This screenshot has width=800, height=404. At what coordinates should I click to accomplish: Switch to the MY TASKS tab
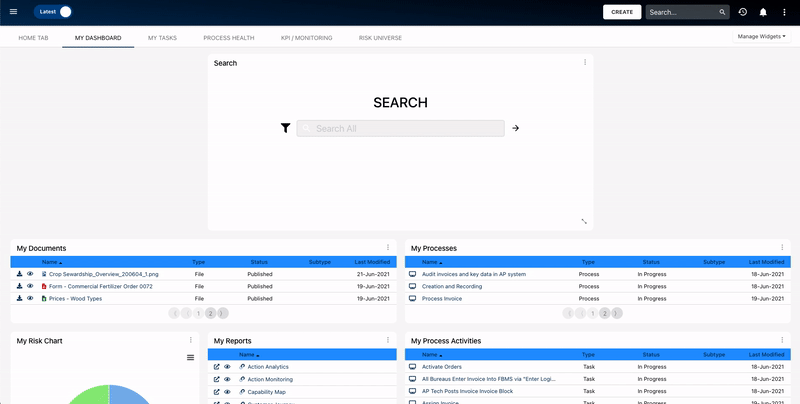tap(162, 38)
